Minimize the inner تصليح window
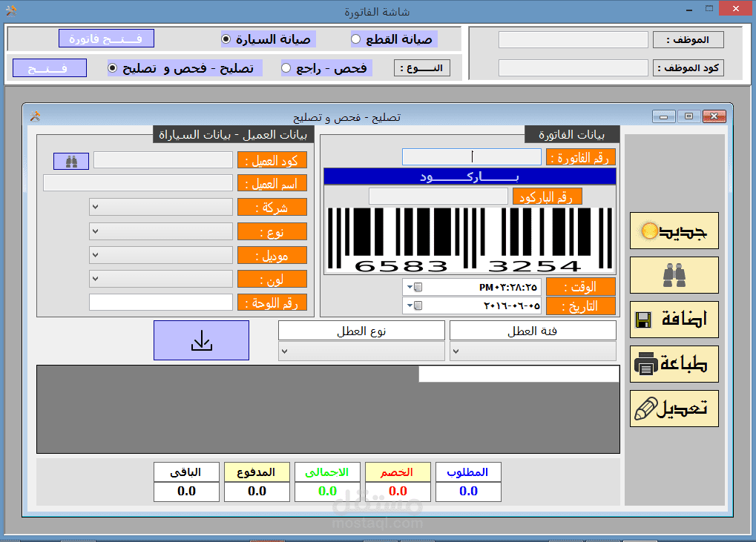This screenshot has height=542, width=756. pyautogui.click(x=664, y=116)
